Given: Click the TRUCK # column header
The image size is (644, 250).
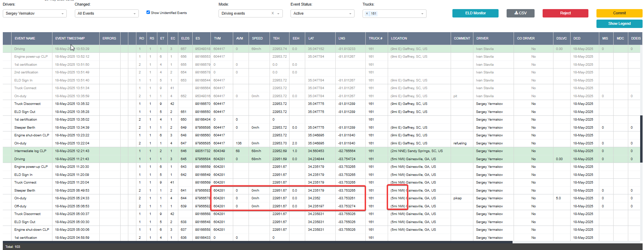Looking at the screenshot, I should (x=375, y=38).
